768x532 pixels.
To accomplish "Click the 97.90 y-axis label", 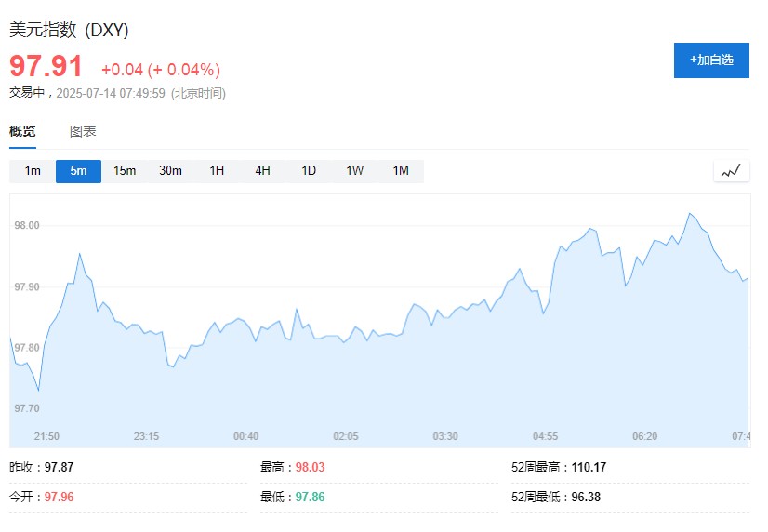I will [x=26, y=286].
